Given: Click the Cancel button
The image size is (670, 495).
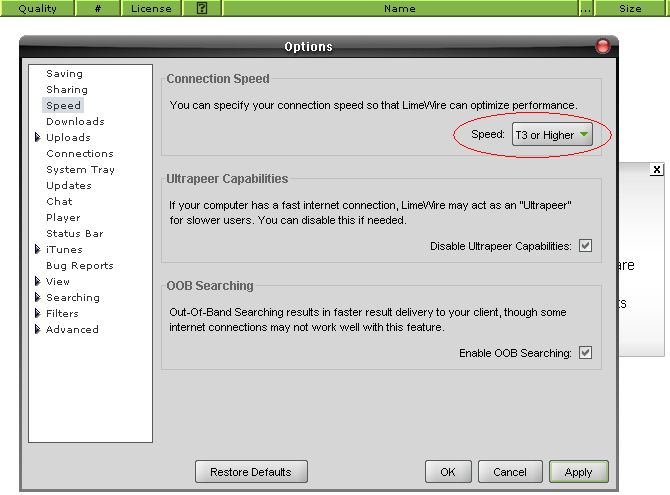Looking at the screenshot, I should click(x=510, y=471).
